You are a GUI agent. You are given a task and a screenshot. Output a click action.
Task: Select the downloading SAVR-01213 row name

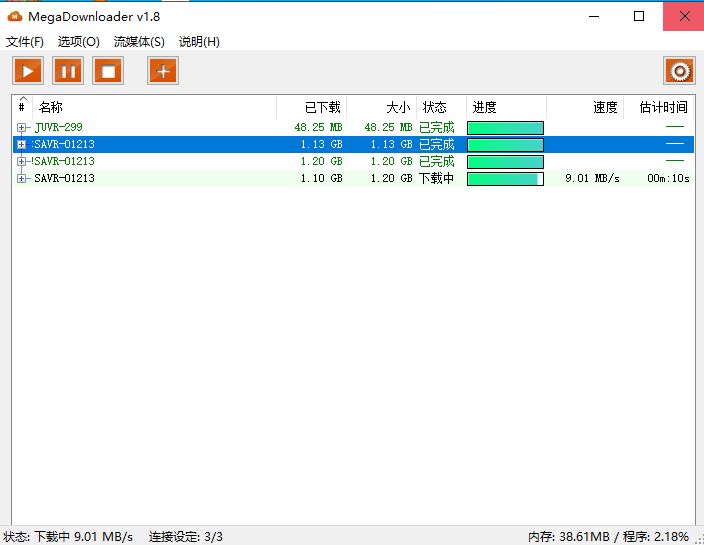coord(64,179)
